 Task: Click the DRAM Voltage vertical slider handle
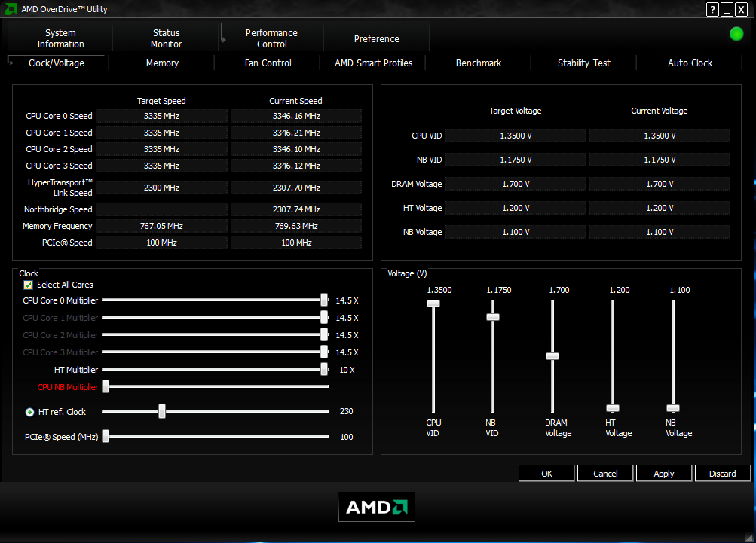coord(552,356)
